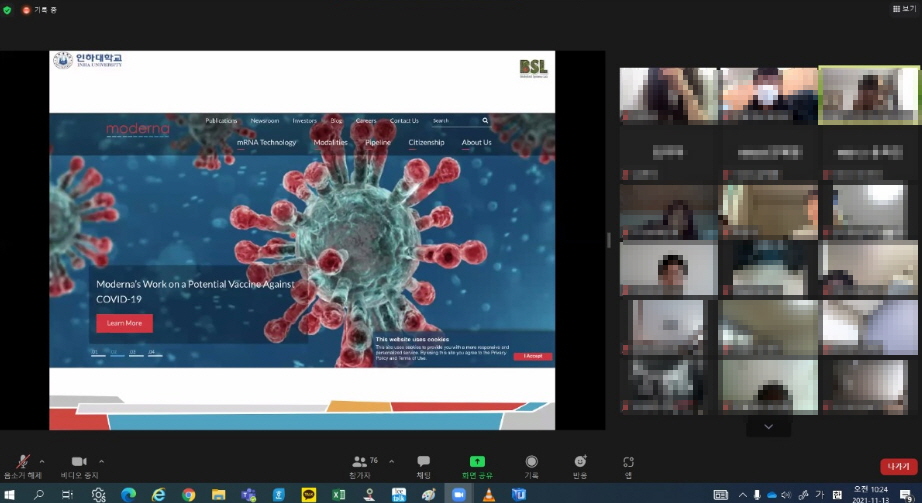
Task: Open Modalities menu on Moderna site
Action: [330, 142]
